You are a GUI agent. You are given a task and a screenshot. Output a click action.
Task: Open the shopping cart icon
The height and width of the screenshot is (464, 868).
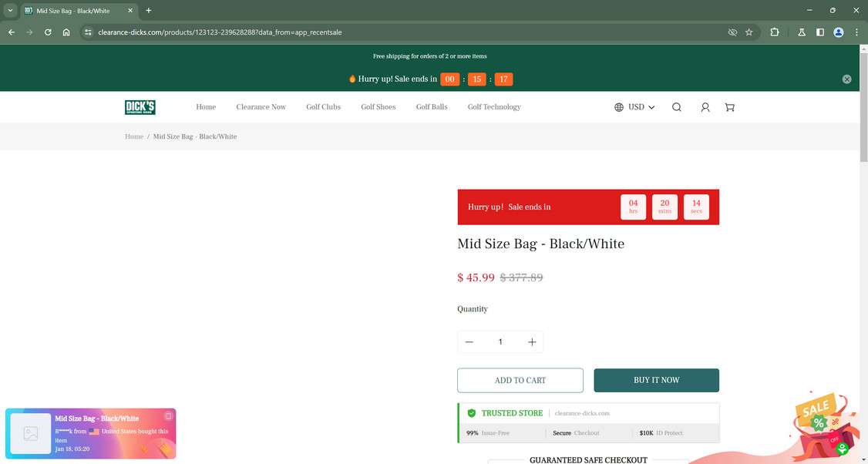click(x=729, y=107)
